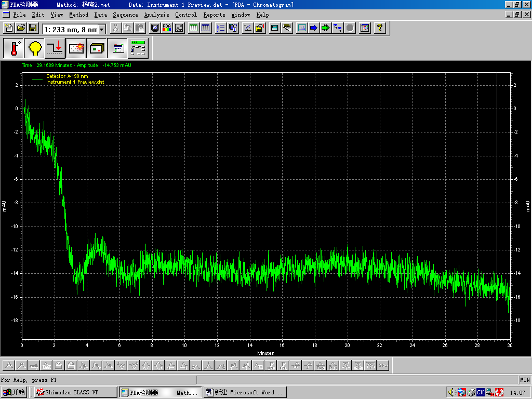Open the Control menu dropdown
Image resolution: width=532 pixels, height=399 pixels.
[x=185, y=15]
